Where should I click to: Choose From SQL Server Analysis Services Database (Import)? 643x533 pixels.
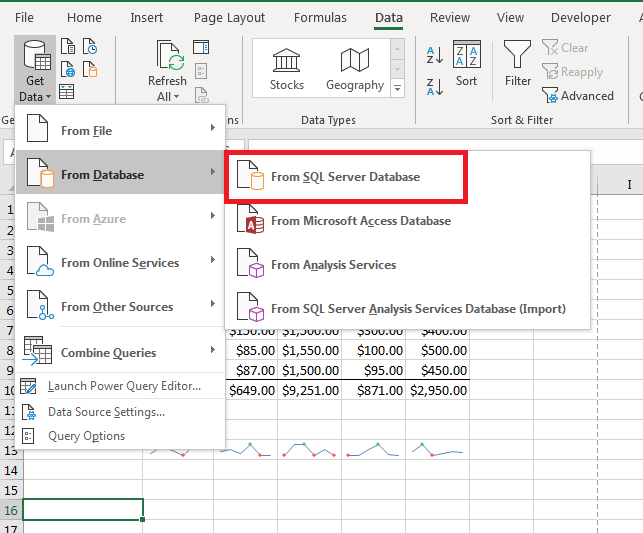point(407,309)
